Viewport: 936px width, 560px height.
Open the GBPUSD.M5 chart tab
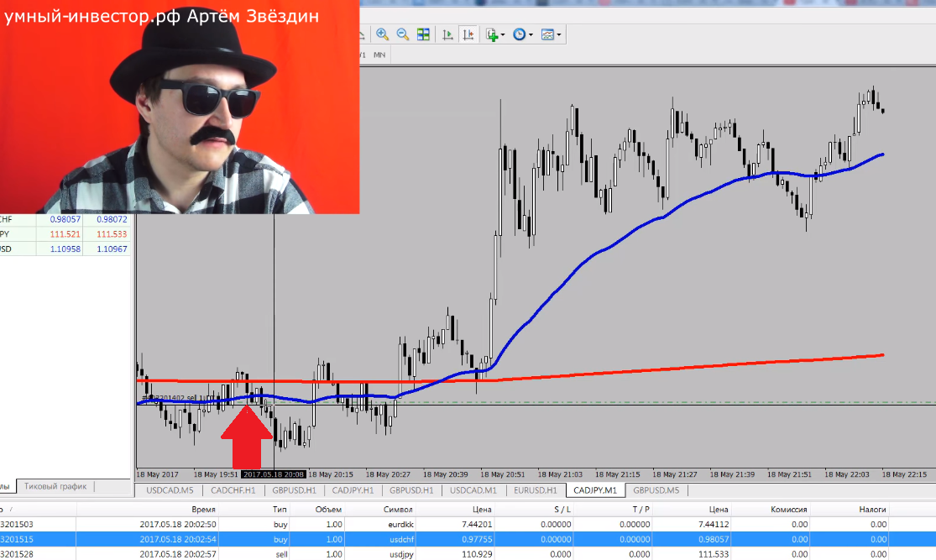656,490
